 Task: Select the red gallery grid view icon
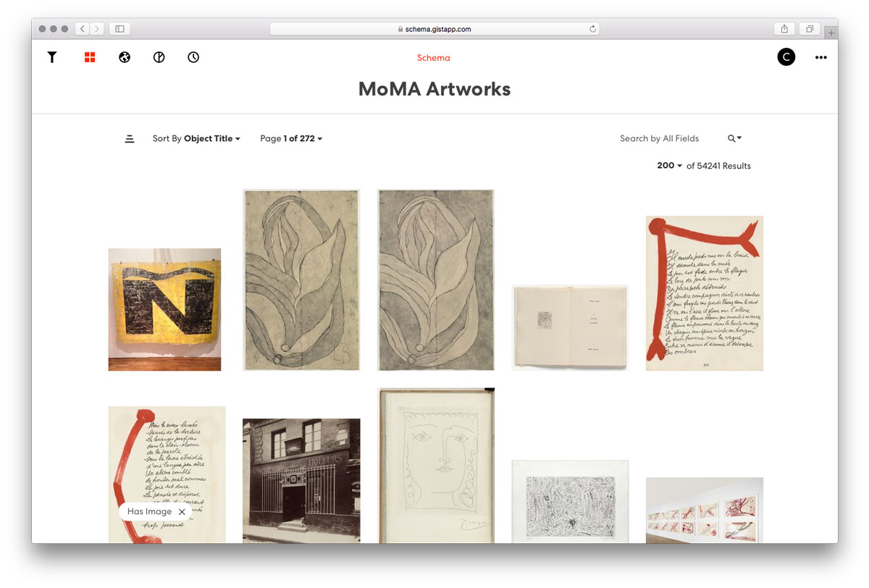click(90, 57)
